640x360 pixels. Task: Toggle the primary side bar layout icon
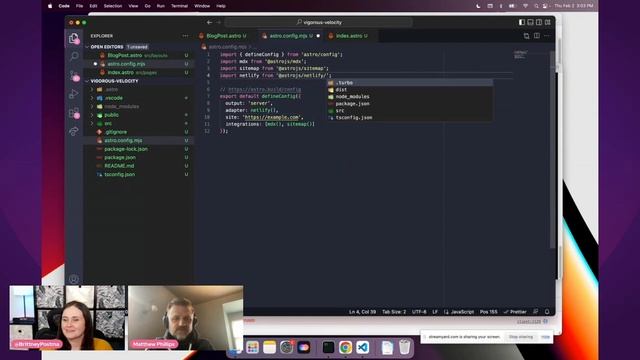pos(522,22)
